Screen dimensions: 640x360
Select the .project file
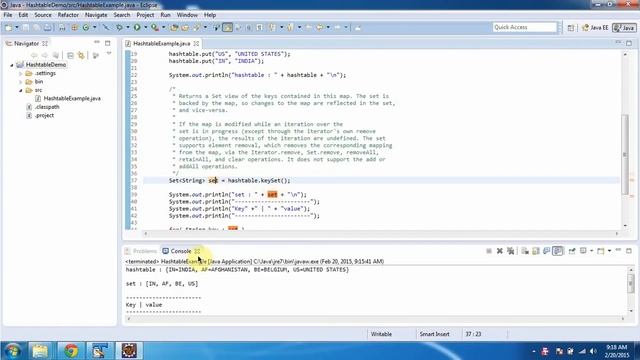pyautogui.click(x=44, y=116)
